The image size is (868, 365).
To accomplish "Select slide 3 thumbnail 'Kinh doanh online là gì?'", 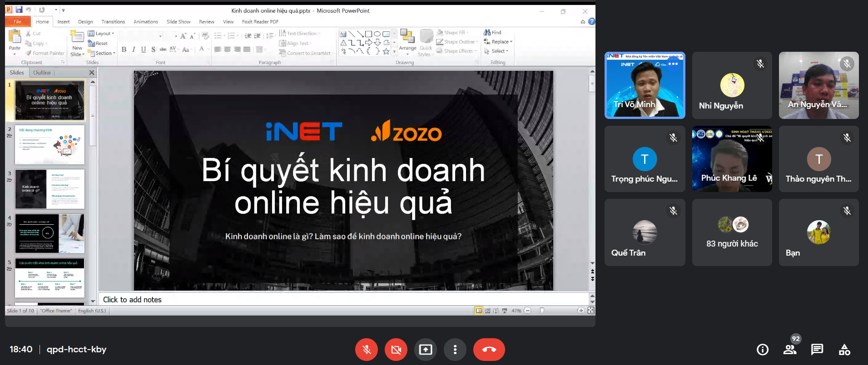I will click(x=50, y=189).
